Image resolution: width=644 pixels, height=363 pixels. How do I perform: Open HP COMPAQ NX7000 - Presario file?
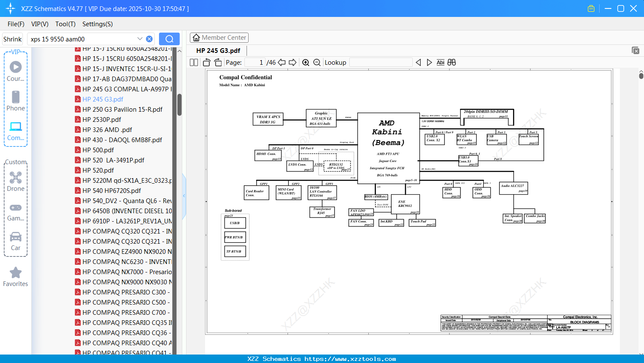pos(123,272)
